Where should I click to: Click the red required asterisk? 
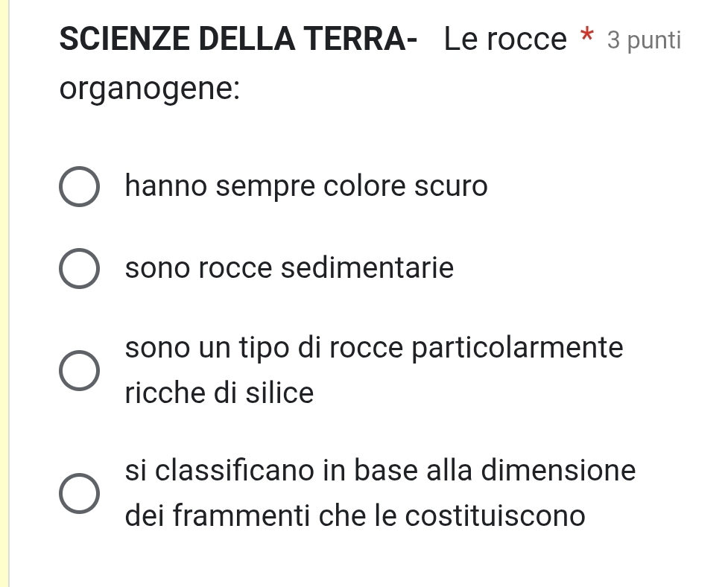587,37
